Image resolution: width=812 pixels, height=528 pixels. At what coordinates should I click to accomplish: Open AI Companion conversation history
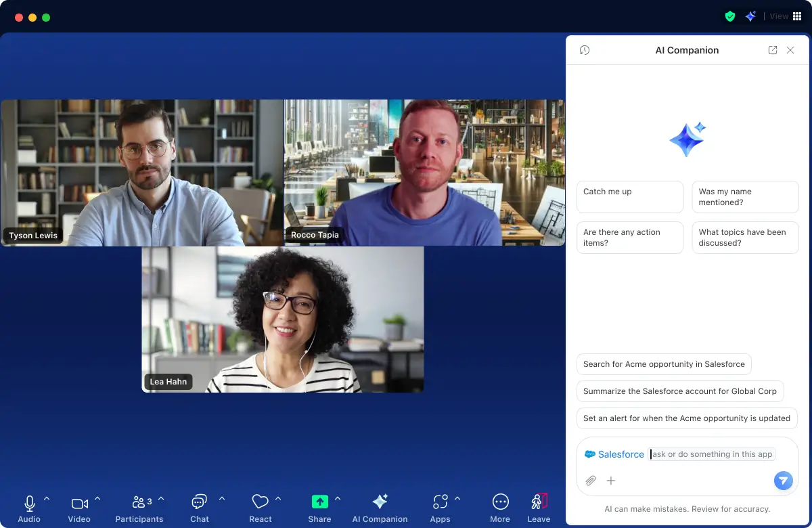[x=584, y=49]
